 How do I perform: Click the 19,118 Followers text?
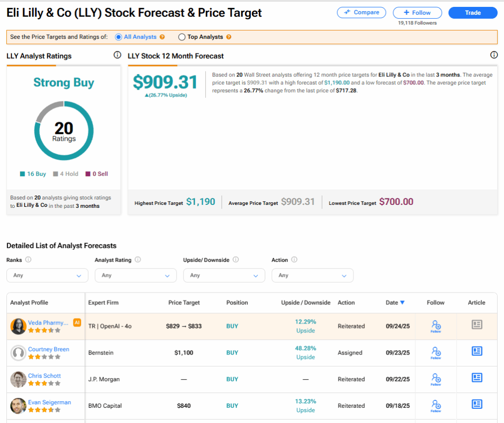coord(417,23)
